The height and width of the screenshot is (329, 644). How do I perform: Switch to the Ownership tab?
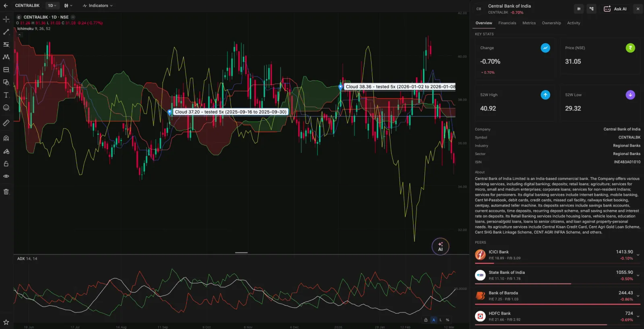551,23
